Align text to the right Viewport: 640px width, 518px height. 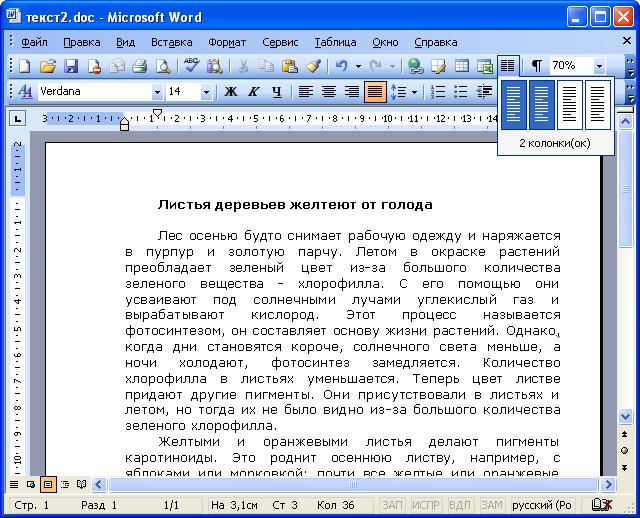point(352,92)
